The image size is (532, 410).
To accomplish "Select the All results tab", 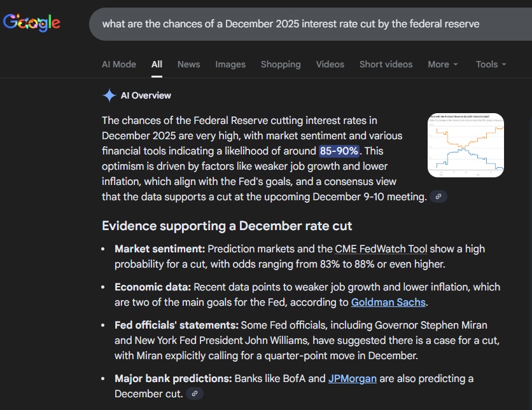I will tap(157, 64).
